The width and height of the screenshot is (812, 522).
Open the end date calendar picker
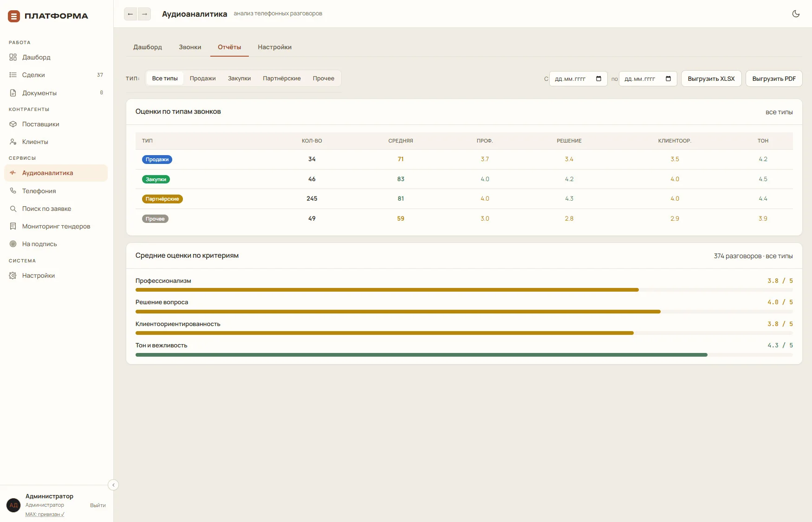pos(668,78)
